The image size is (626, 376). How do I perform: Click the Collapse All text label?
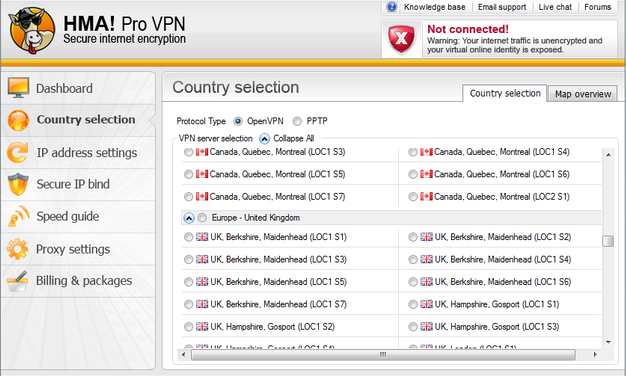coord(293,139)
